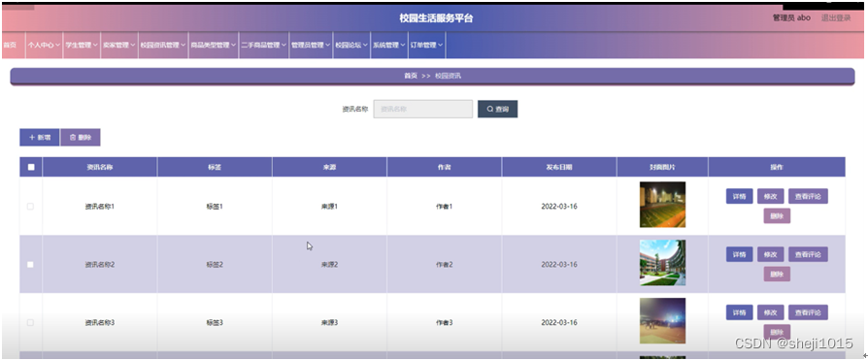The image size is (868, 360).
Task: Log out via 退出登录 link
Action: point(836,17)
